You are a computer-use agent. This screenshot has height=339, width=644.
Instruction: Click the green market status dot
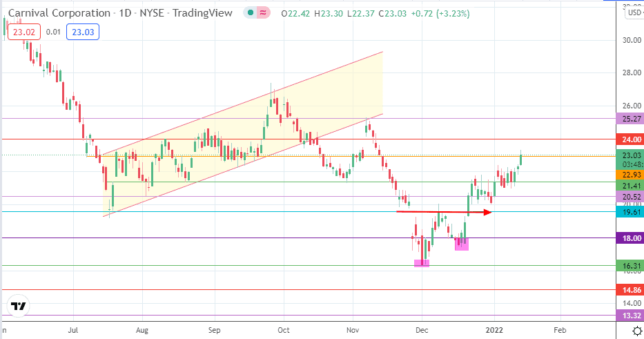(250, 13)
